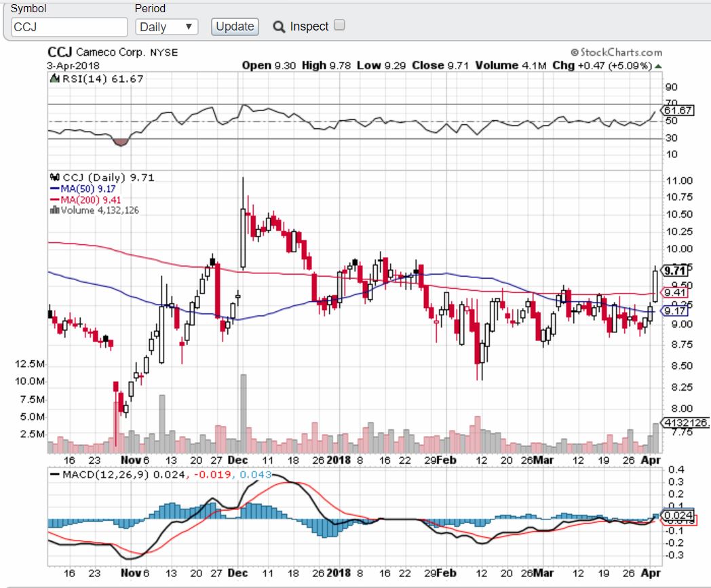Click the High 9.78 quote text
The image size is (711, 588).
coord(326,66)
